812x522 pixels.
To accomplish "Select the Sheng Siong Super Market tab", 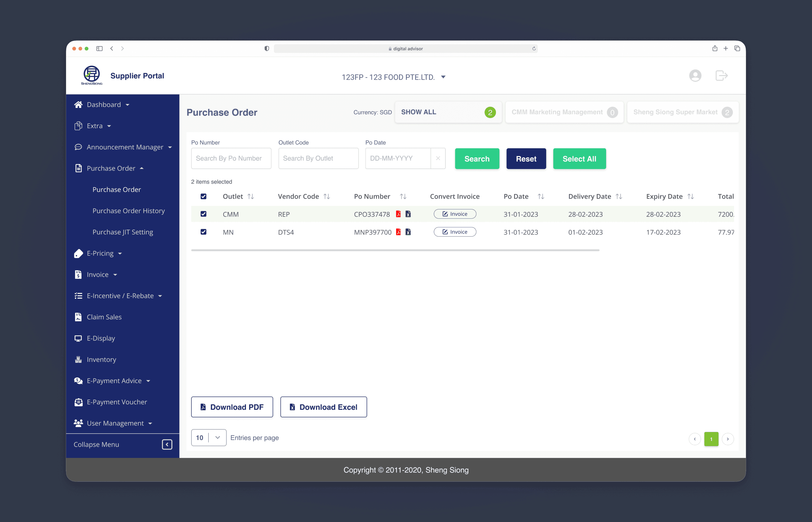I will (x=683, y=112).
